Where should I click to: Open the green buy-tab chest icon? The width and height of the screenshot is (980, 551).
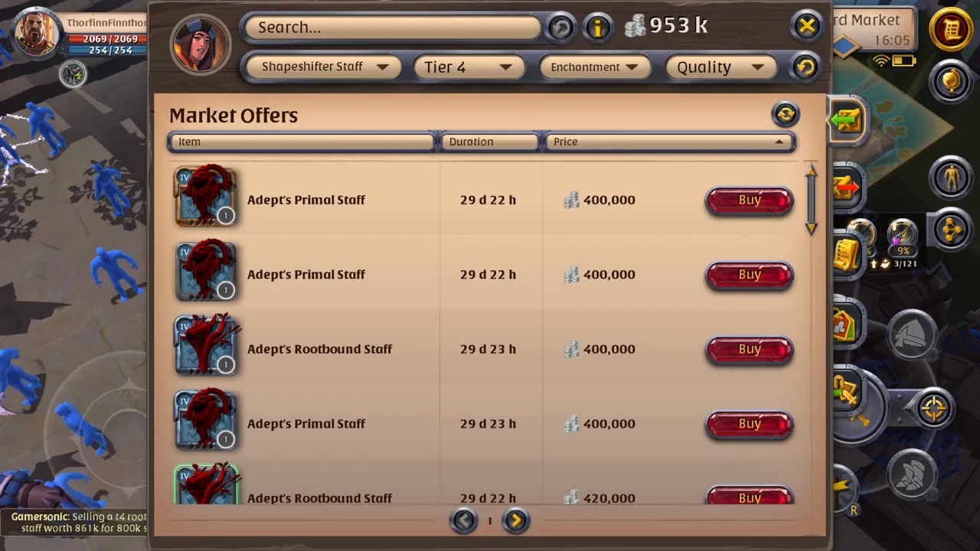(847, 120)
